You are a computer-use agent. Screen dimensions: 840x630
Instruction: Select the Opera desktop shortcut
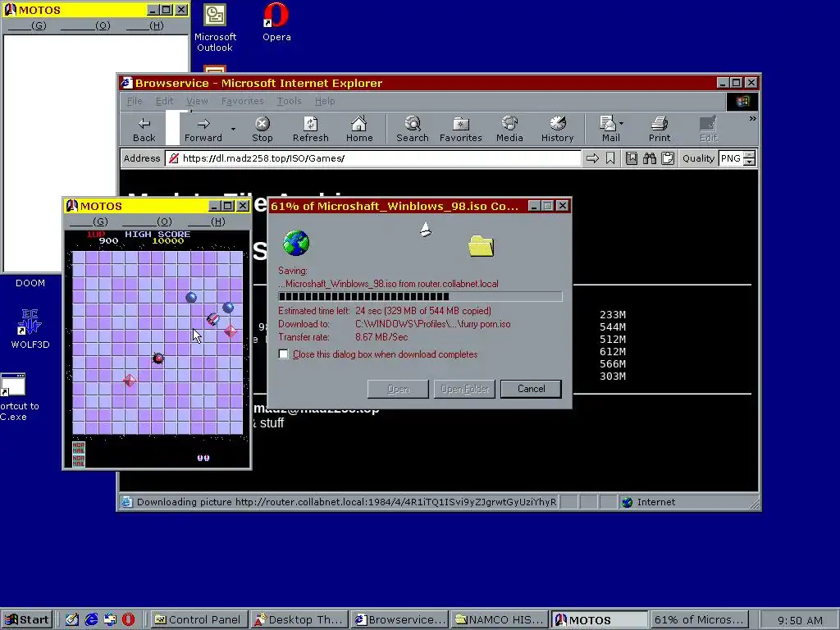coord(276,22)
